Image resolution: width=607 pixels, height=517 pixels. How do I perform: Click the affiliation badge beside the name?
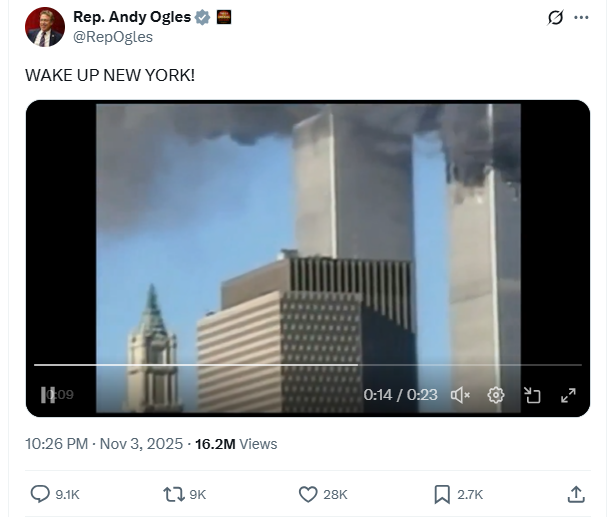point(224,17)
